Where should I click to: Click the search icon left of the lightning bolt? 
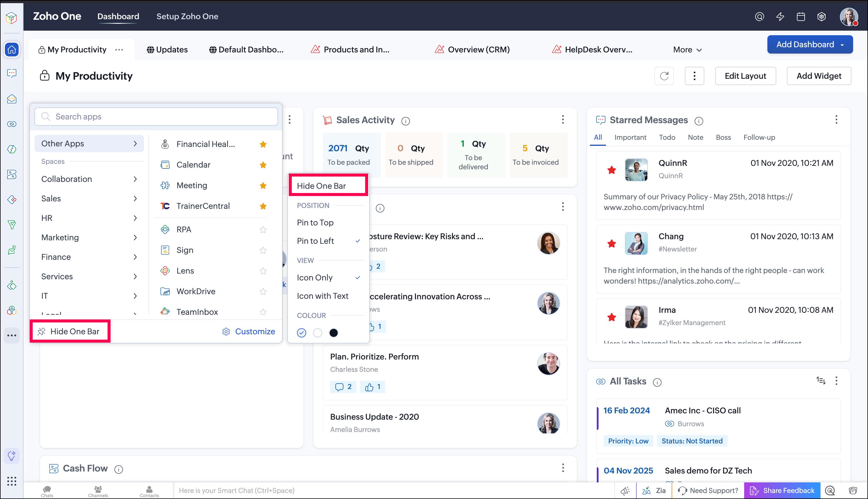(760, 16)
